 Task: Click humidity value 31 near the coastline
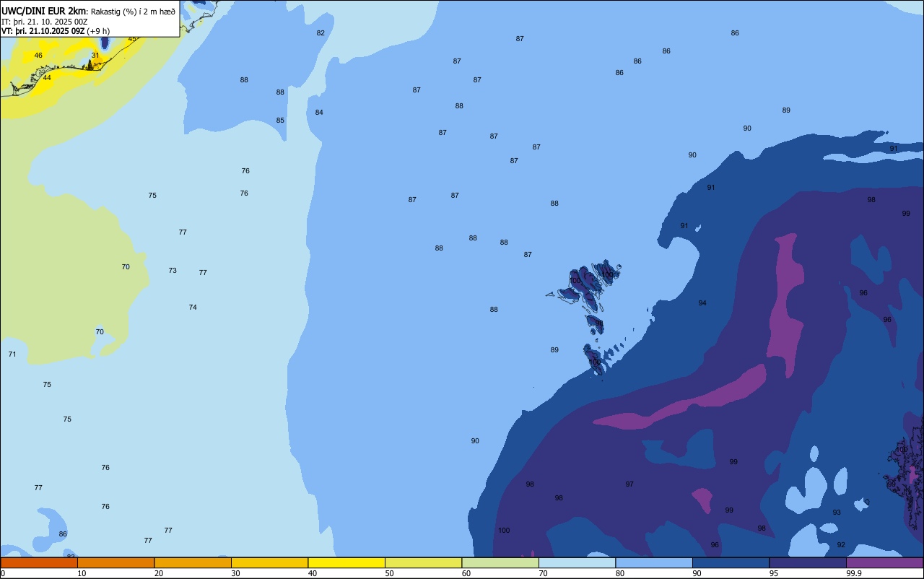pyautogui.click(x=95, y=56)
